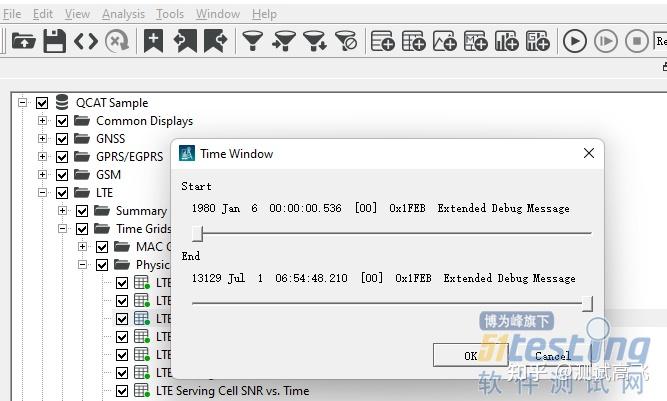Expand the MAC folder node
667x401 pixels.
[x=82, y=246]
